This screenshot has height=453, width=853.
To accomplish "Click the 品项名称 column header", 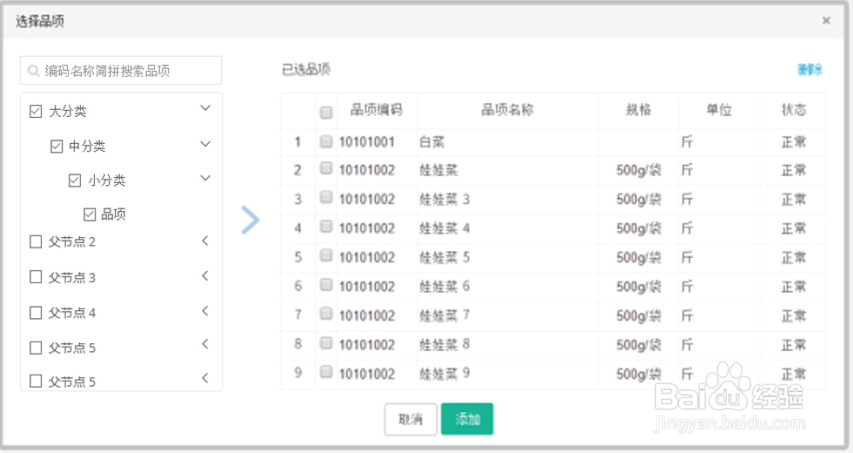I will (x=508, y=110).
